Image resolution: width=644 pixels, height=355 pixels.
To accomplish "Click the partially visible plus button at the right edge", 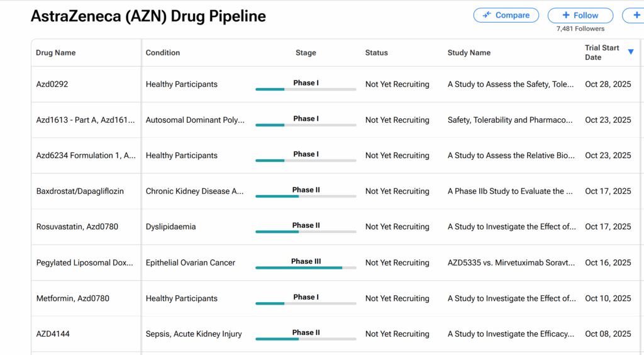I will [x=636, y=15].
